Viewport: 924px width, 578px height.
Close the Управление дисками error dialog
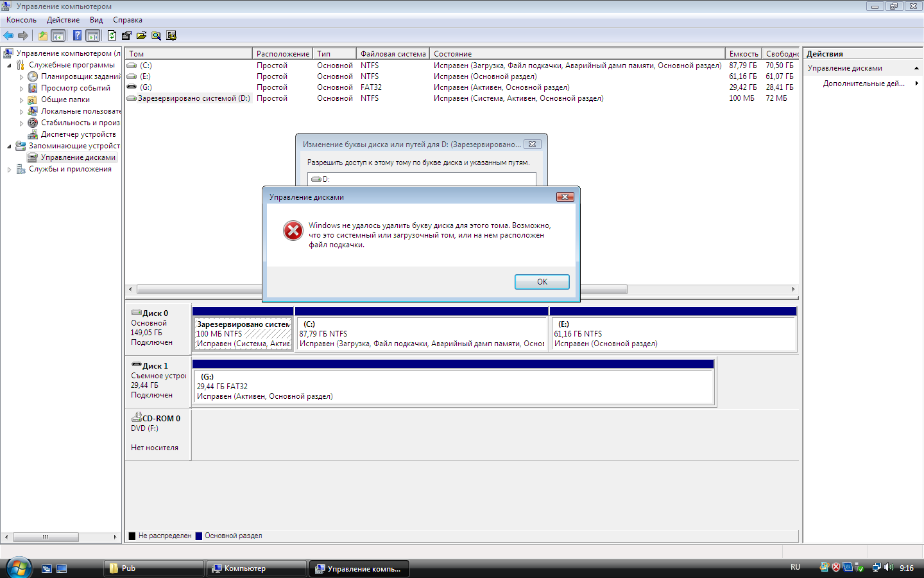(565, 197)
